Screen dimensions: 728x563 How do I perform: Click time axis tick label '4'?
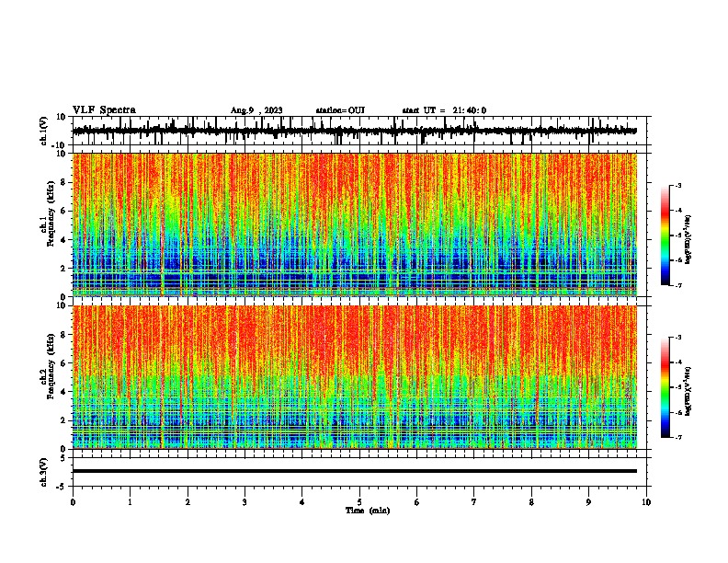[x=302, y=502]
